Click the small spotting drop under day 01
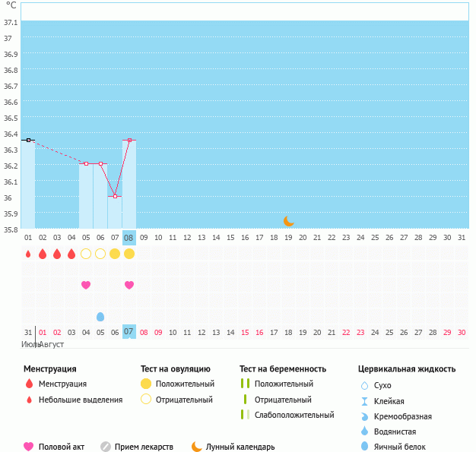Viewport: 476px width, 452px height. tap(28, 254)
